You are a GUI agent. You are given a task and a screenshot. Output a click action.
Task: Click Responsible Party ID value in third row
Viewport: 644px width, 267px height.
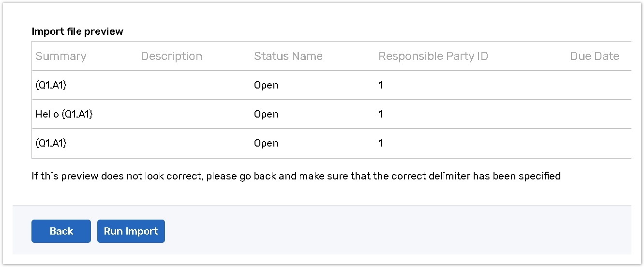(x=381, y=144)
